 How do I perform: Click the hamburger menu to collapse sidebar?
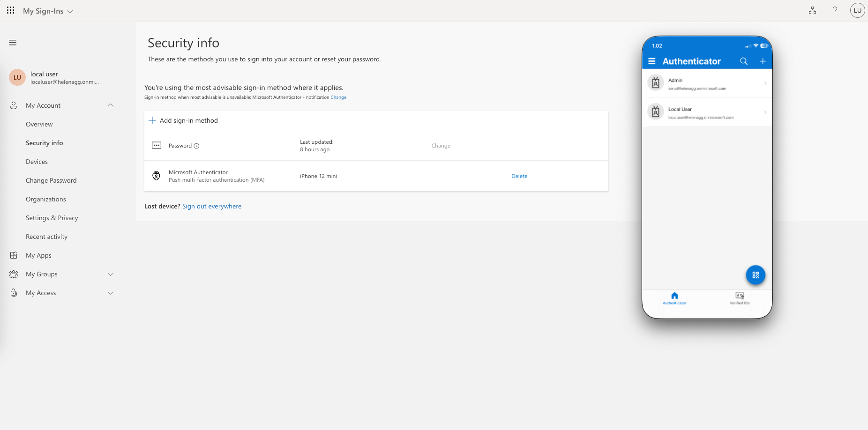tap(13, 43)
